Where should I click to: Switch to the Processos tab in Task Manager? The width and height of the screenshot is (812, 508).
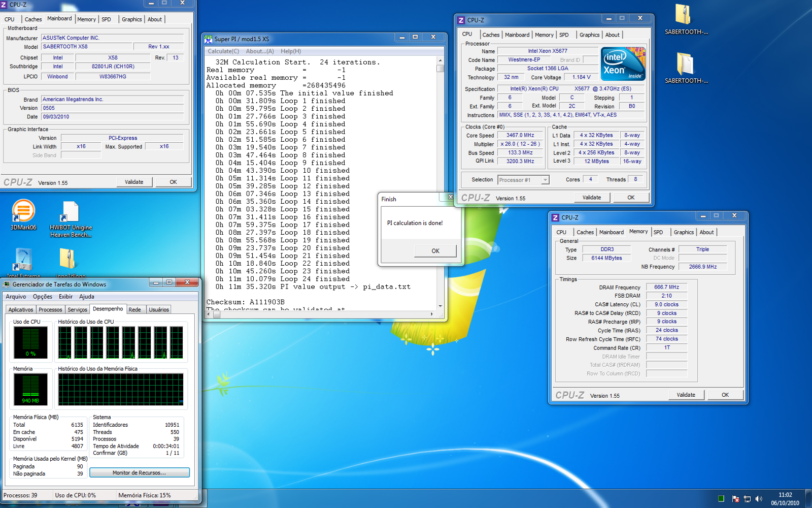pos(50,309)
